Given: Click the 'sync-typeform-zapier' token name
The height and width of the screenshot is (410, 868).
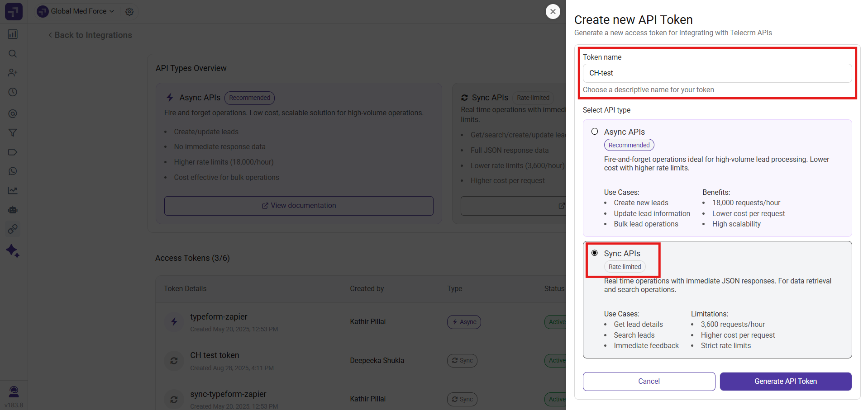Looking at the screenshot, I should click(x=228, y=394).
